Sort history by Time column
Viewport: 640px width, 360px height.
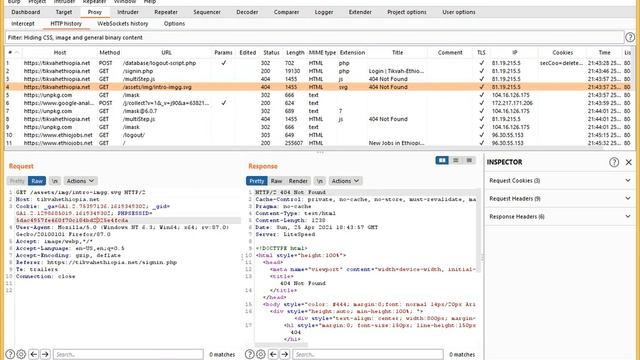pyautogui.click(x=604, y=52)
